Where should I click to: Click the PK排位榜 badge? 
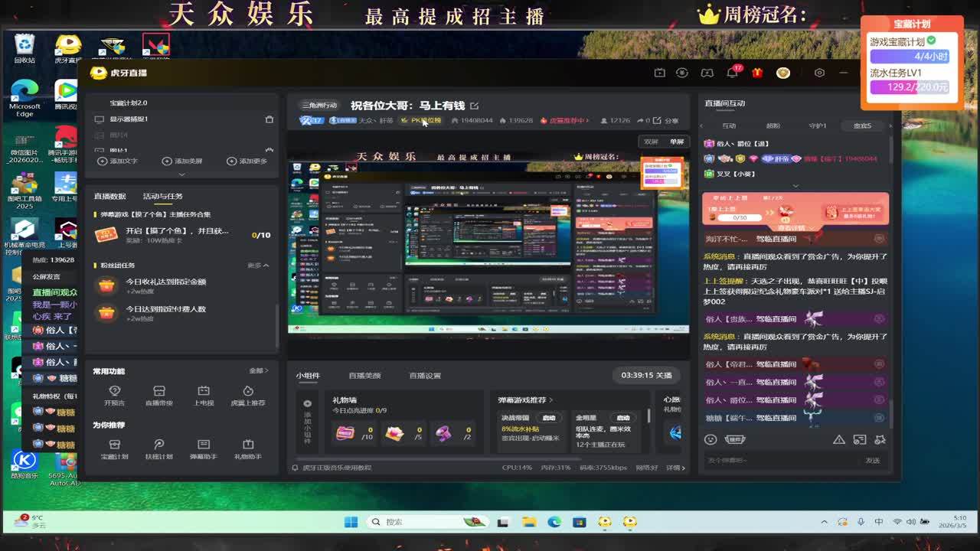pyautogui.click(x=421, y=121)
